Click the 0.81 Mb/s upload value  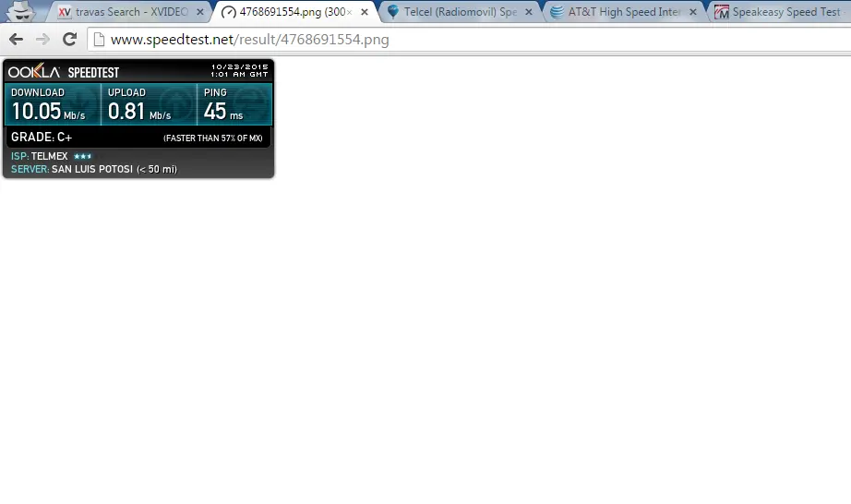point(139,111)
